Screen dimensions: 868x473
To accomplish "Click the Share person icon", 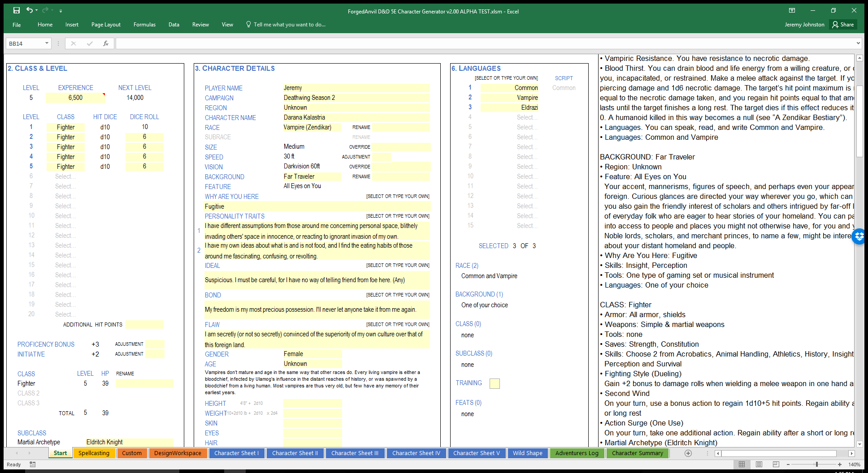I will [835, 25].
